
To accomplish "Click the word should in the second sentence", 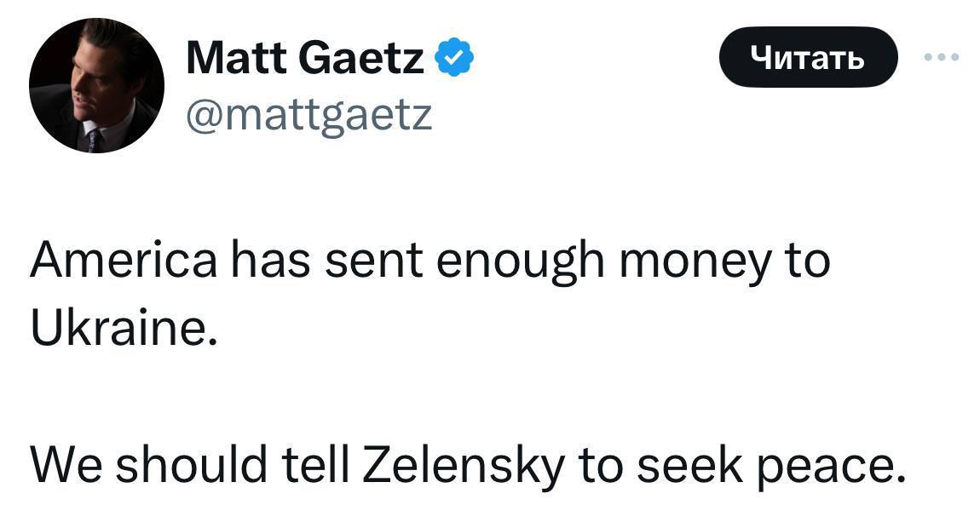I will coord(191,465).
